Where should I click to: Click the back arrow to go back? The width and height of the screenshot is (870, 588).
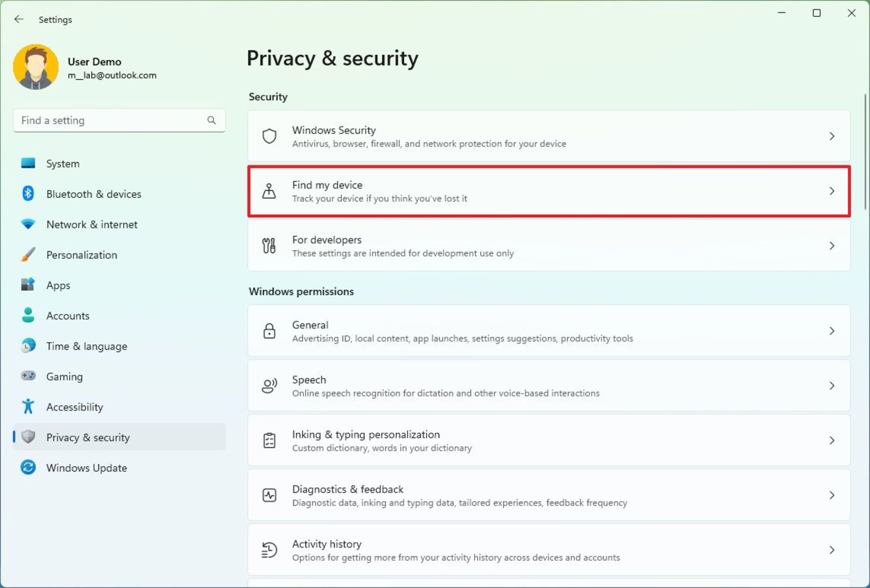point(19,19)
